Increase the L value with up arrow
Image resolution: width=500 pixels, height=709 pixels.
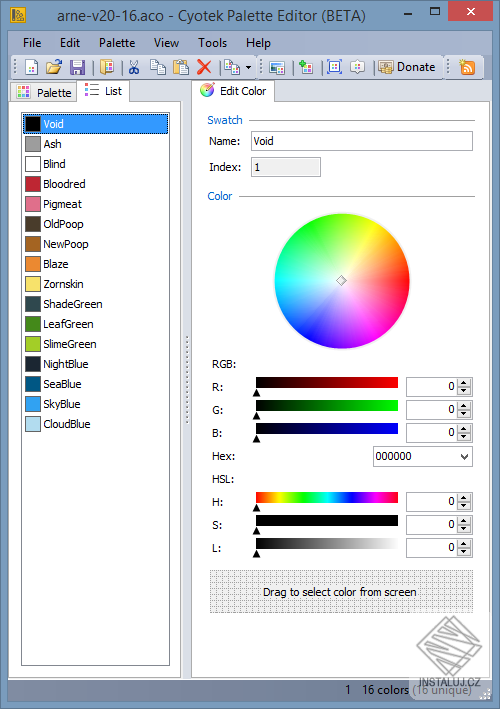point(464,544)
